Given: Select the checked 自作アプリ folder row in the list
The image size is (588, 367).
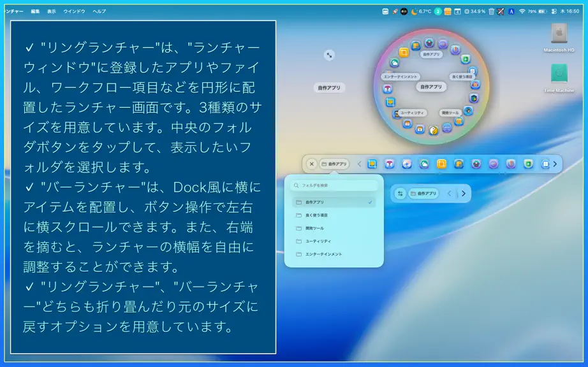Looking at the screenshot, I should click(x=334, y=202).
